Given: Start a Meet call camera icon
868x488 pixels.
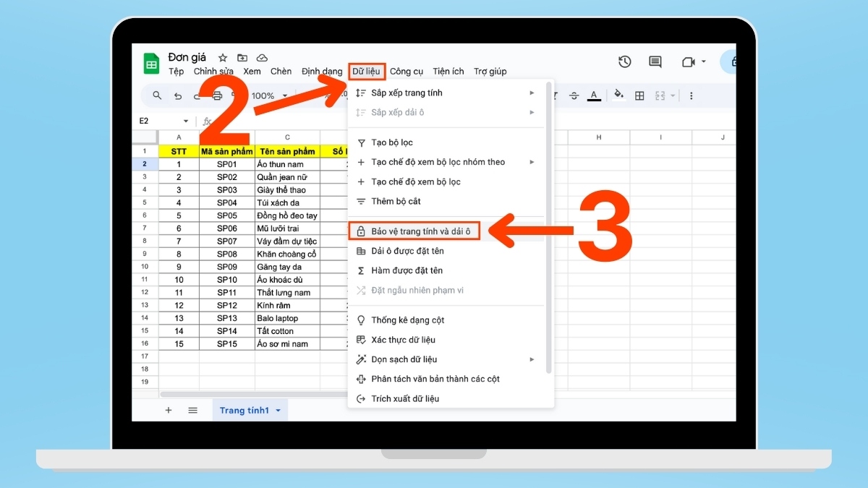Looking at the screenshot, I should [x=687, y=62].
